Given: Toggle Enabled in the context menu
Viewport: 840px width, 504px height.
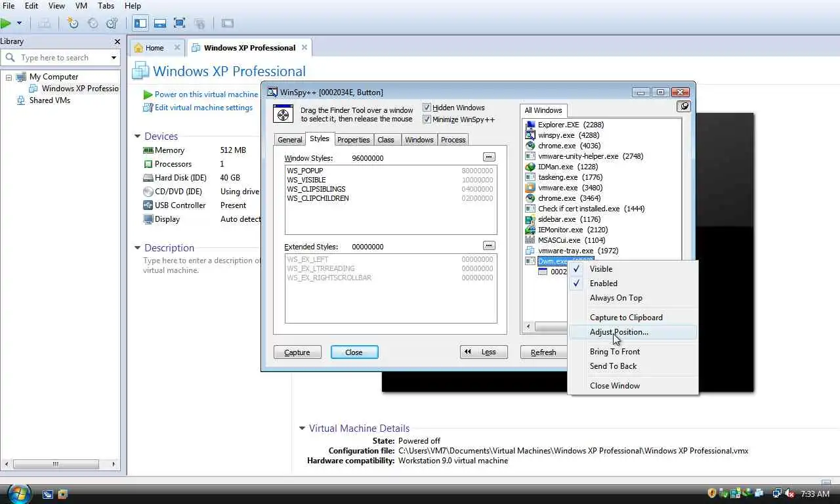Looking at the screenshot, I should pos(633,283).
